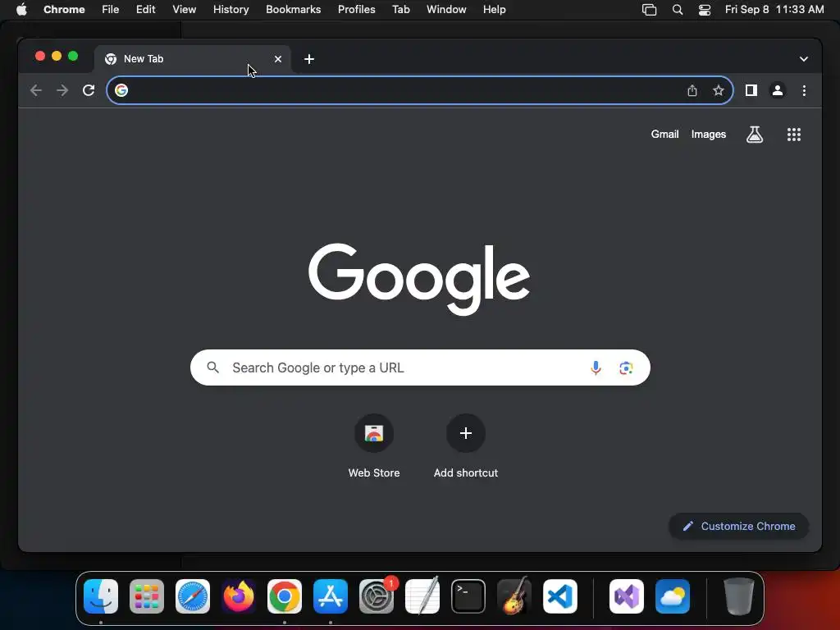The image size is (840, 630).
Task: Launch Firefox from the Dock
Action: tap(239, 596)
